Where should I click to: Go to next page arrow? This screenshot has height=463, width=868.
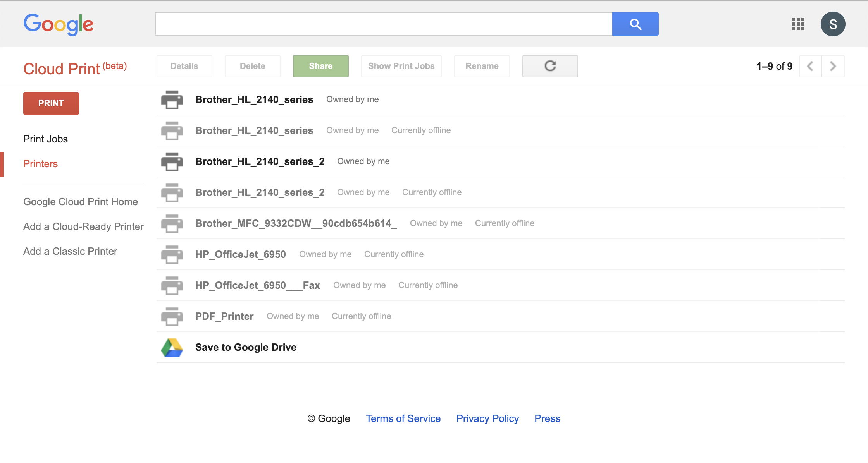click(x=833, y=66)
